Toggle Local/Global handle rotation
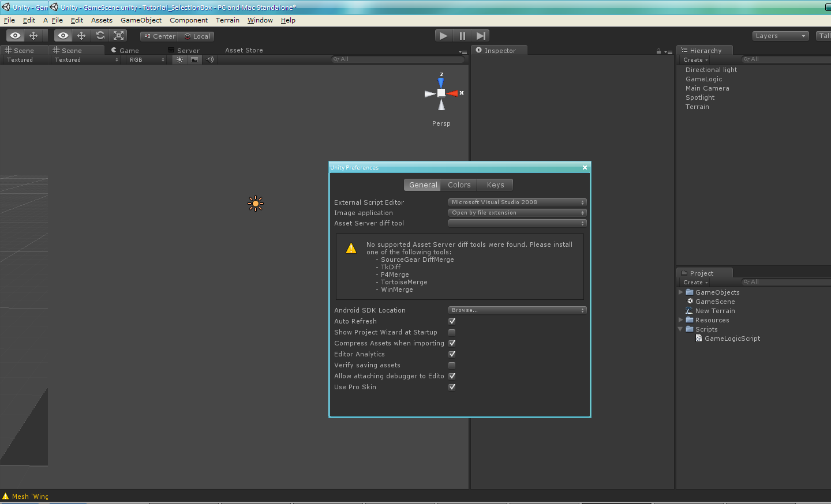Screen dimensions: 831x504 [x=197, y=36]
